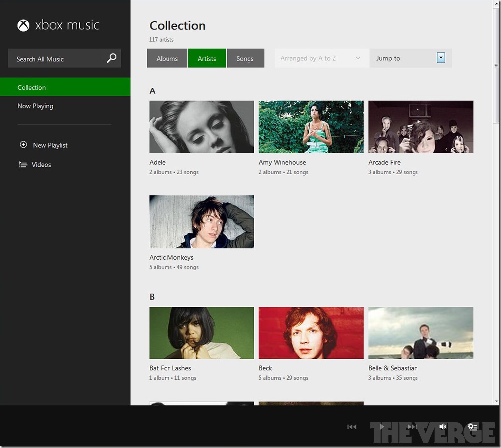Click the scrollbar up arrow

tap(496, 3)
